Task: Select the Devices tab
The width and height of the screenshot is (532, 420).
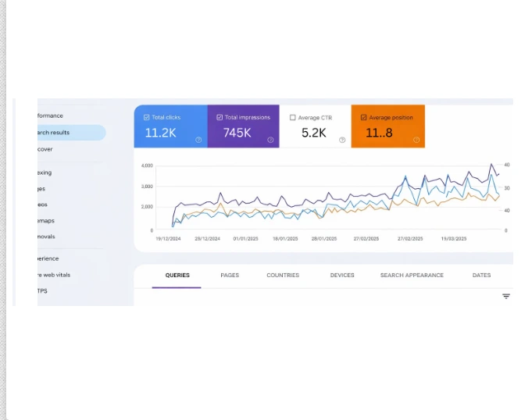Action: [342, 276]
